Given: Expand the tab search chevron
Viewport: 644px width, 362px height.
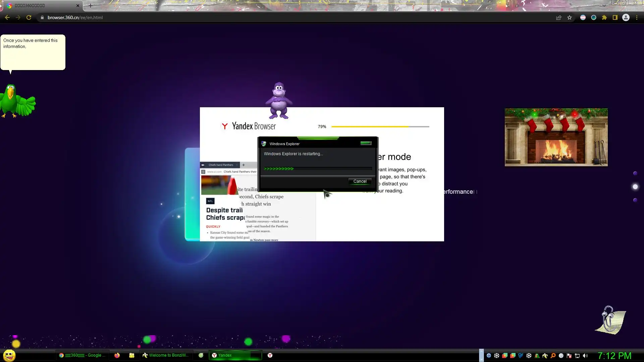Looking at the screenshot, I should click(x=604, y=5).
